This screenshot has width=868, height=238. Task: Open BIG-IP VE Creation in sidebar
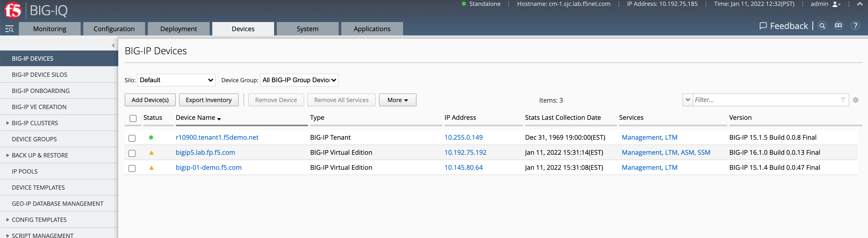click(x=59, y=107)
